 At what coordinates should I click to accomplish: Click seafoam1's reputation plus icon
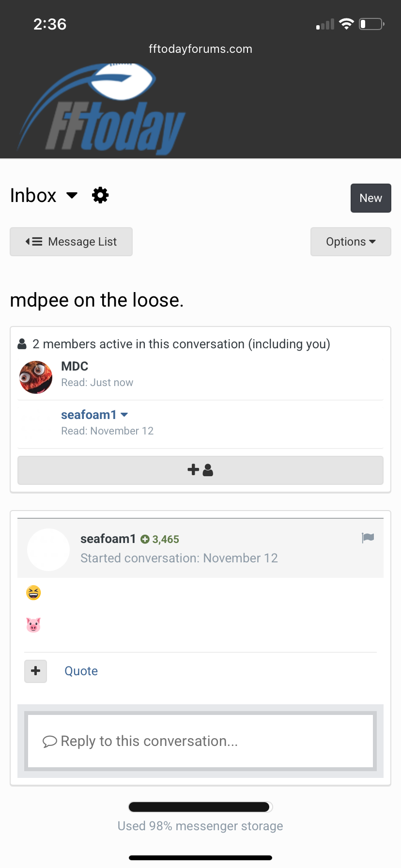[145, 539]
